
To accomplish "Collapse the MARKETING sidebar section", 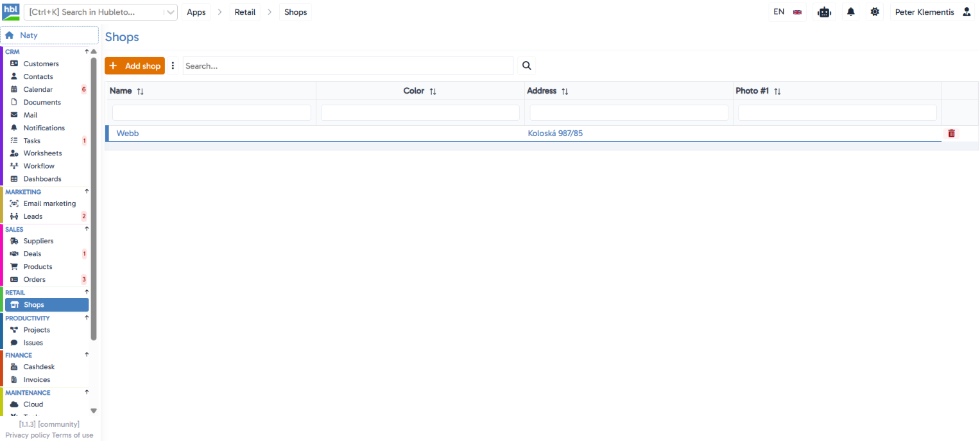I will (87, 191).
